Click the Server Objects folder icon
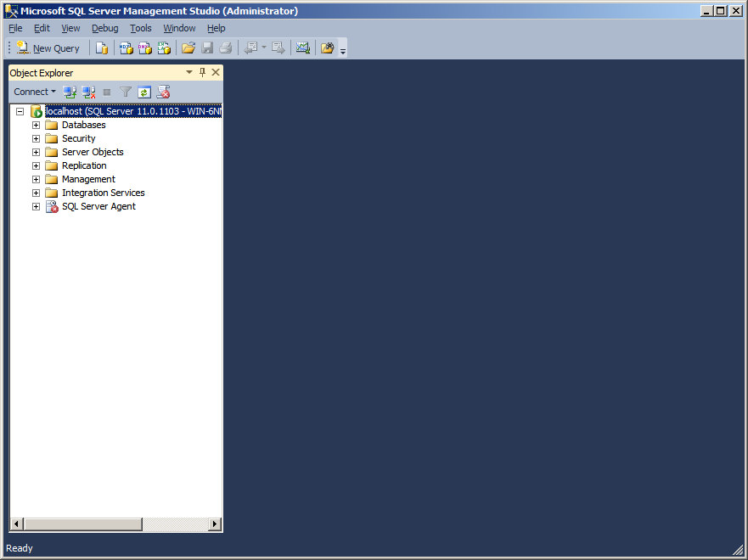Viewport: 748px width, 560px height. tap(52, 152)
